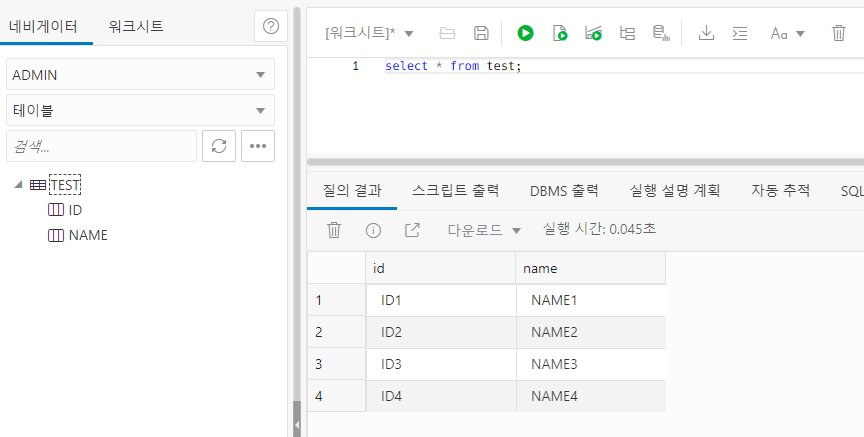Select the 자동 추적 tab
Viewport: 864px width, 437px height.
point(780,191)
